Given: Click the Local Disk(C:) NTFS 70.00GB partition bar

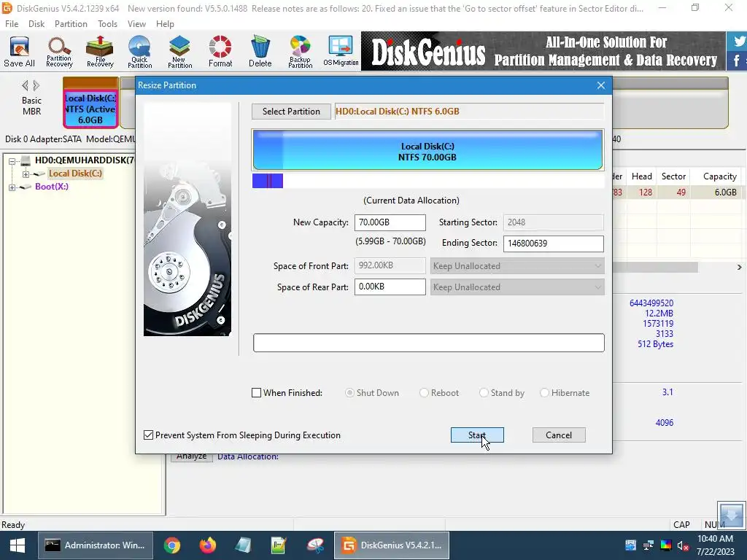Looking at the screenshot, I should point(427,150).
